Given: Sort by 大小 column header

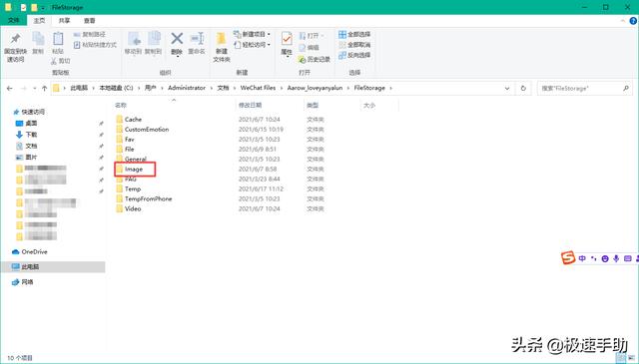Looking at the screenshot, I should tap(369, 105).
